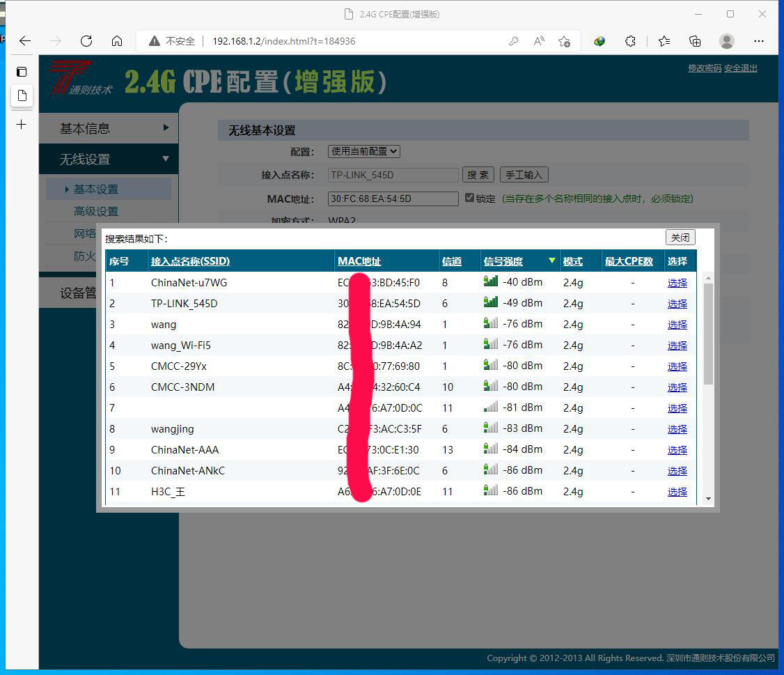
Task: Sort results by 信道 header
Action: pyautogui.click(x=451, y=261)
